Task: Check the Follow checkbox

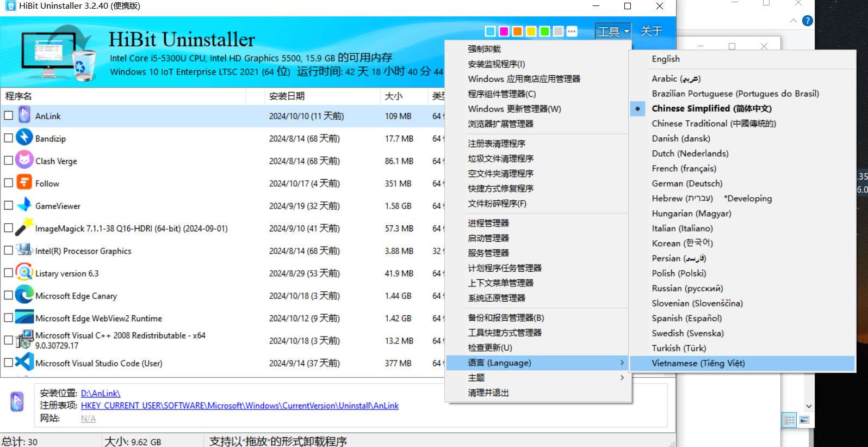Action: [8, 183]
